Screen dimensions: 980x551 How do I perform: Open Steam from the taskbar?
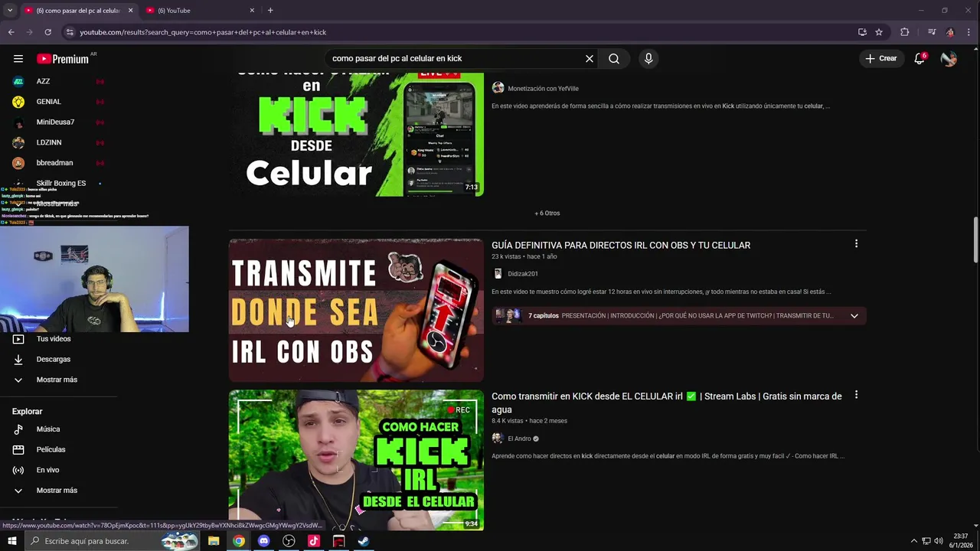coord(364,541)
